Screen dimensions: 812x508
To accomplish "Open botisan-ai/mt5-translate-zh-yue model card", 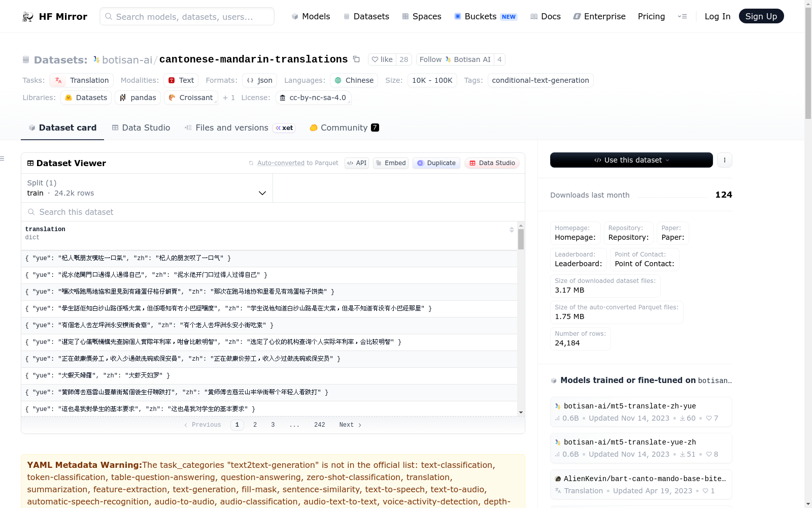I will (x=641, y=412).
